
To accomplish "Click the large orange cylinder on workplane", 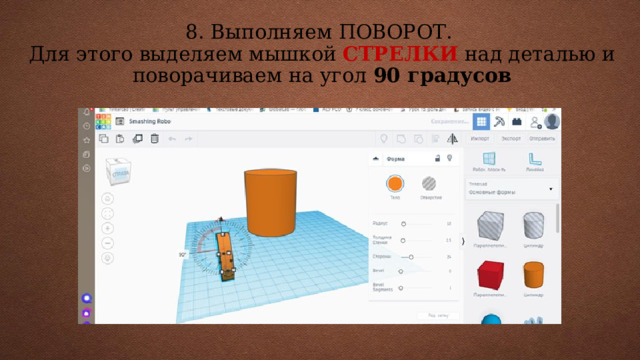I will point(270,202).
